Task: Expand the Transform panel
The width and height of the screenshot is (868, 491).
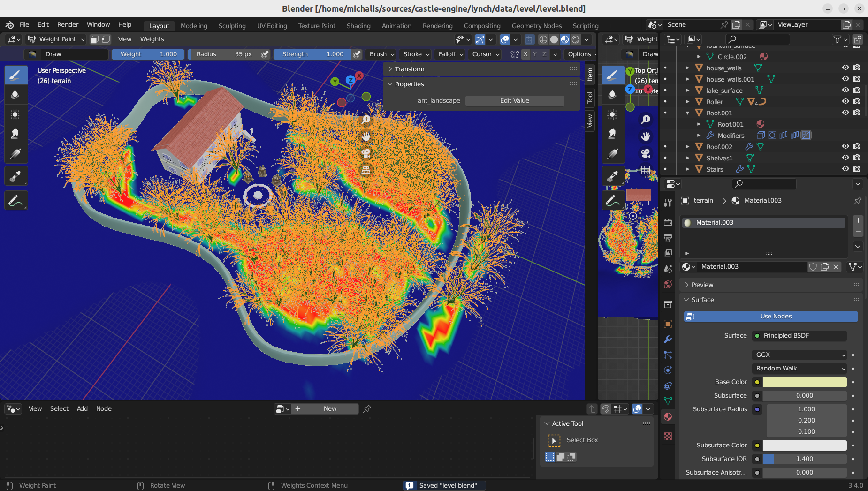Action: point(409,69)
